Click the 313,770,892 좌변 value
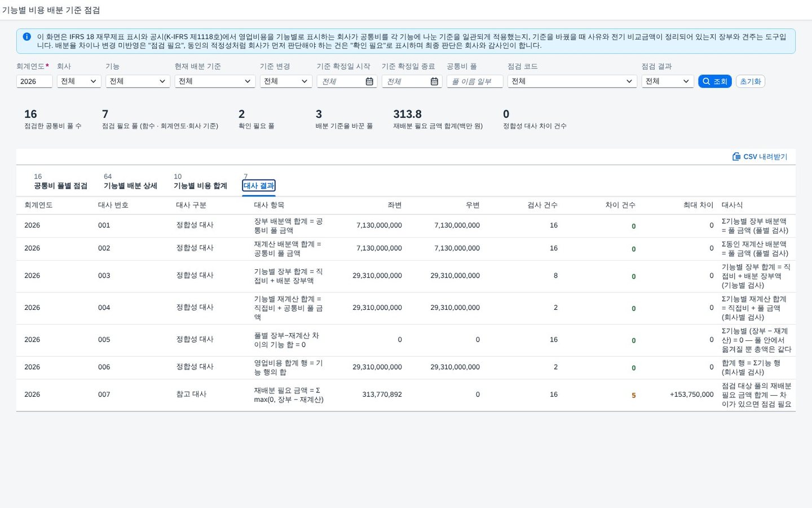This screenshot has height=508, width=812. click(x=382, y=395)
